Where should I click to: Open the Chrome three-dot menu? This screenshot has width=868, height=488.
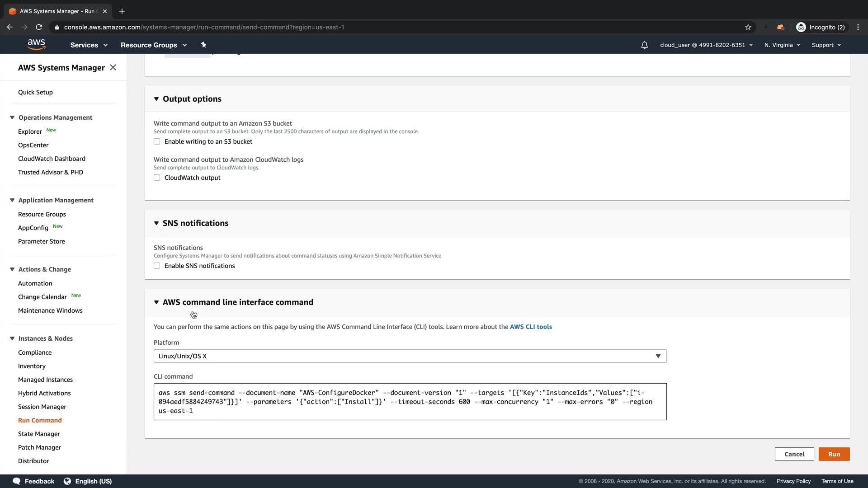(x=858, y=27)
